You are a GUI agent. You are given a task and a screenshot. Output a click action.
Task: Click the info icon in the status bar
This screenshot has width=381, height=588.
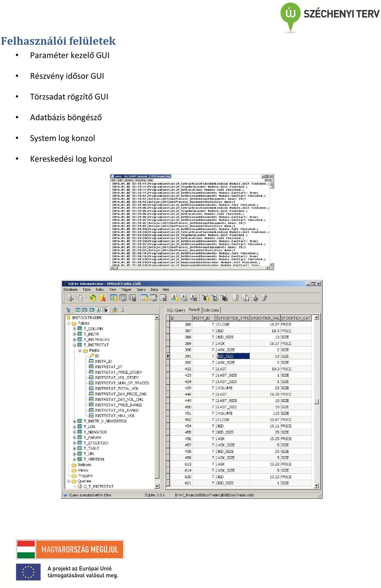[65, 495]
